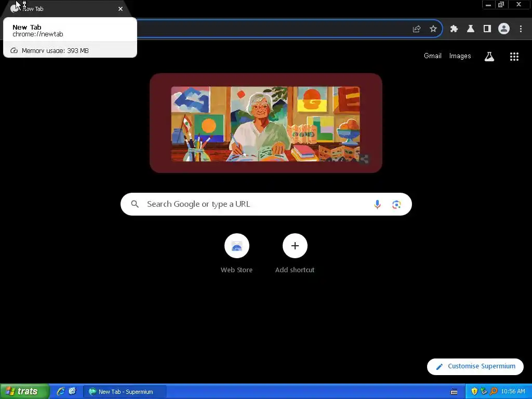Start voice search with microphone icon
This screenshot has width=532, height=399.
pos(377,204)
